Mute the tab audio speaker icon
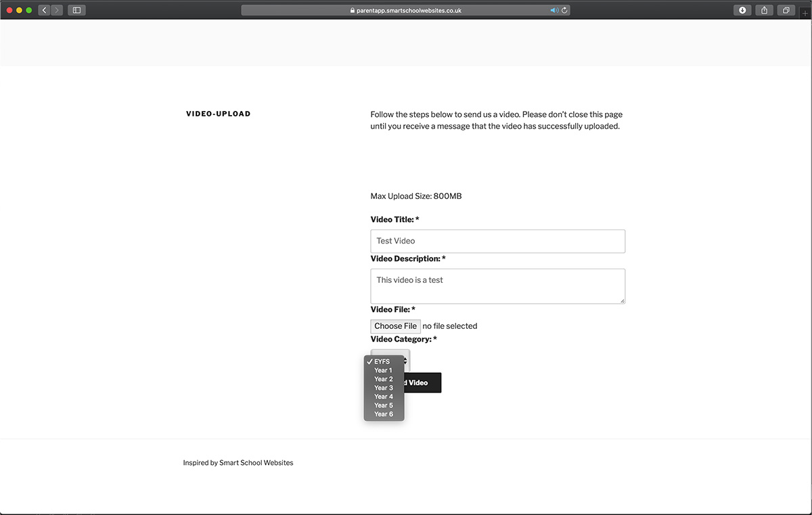Screen dimensions: 812x515 pyautogui.click(x=554, y=10)
